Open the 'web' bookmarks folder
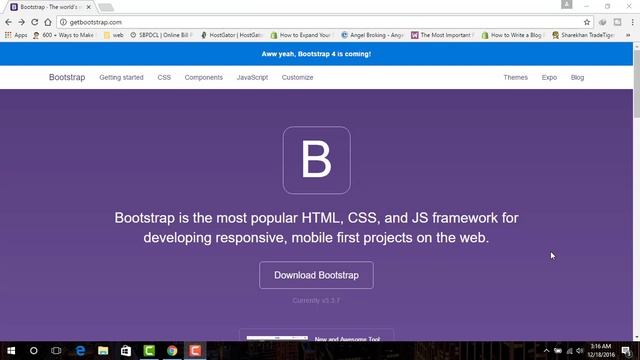Image resolution: width=640 pixels, height=360 pixels. pyautogui.click(x=113, y=35)
